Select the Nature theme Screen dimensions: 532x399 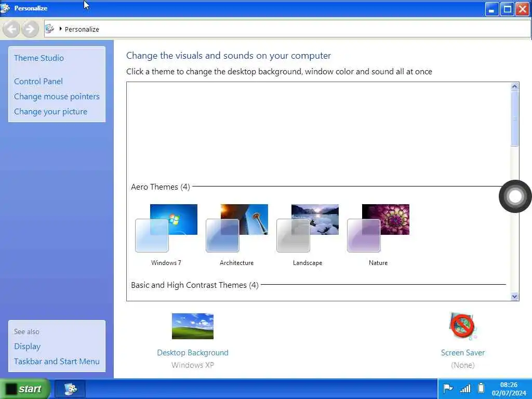point(378,235)
